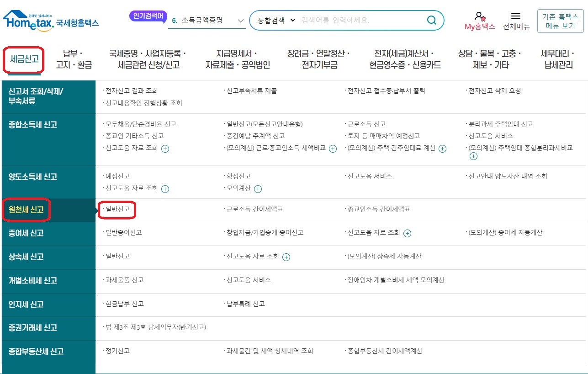This screenshot has height=374, width=588.
Task: Open 종합부동산세 간이세액계산 link
Action: coord(385,351)
